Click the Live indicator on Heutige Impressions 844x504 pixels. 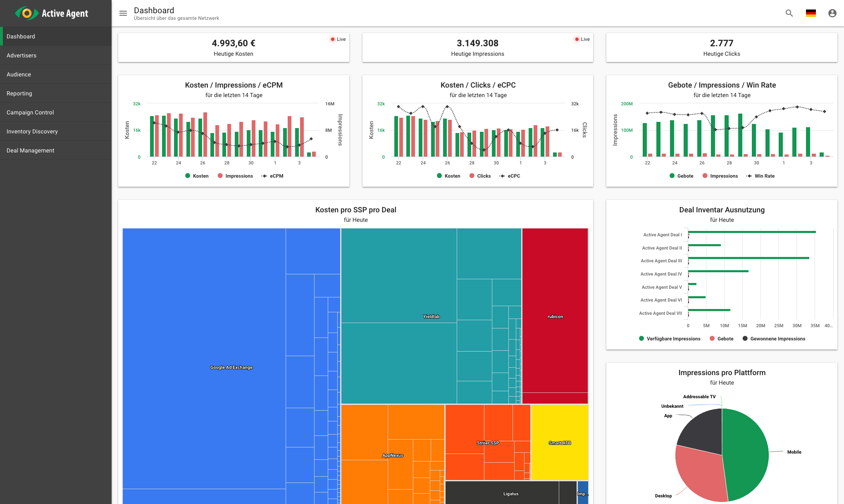pyautogui.click(x=582, y=39)
